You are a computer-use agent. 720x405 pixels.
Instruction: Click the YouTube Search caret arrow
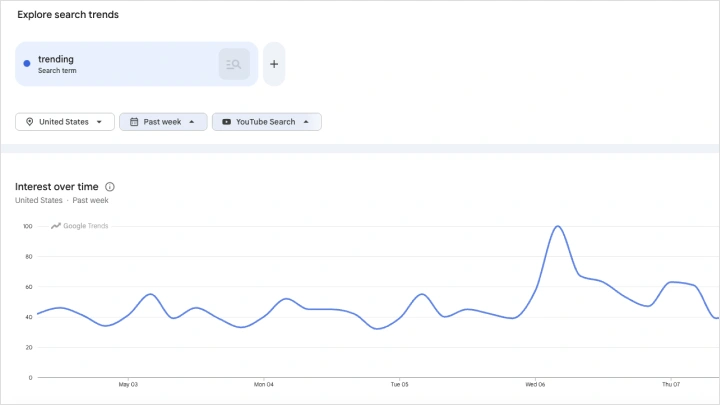[306, 122]
